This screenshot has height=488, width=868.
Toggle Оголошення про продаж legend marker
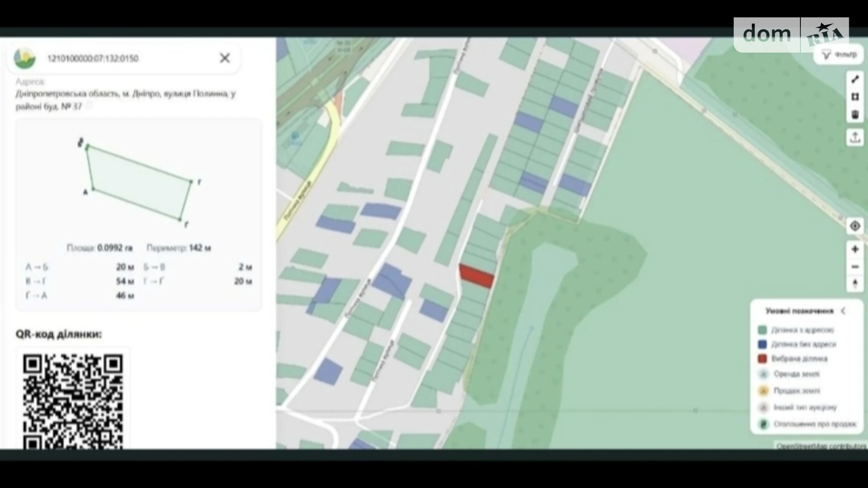[x=763, y=424]
